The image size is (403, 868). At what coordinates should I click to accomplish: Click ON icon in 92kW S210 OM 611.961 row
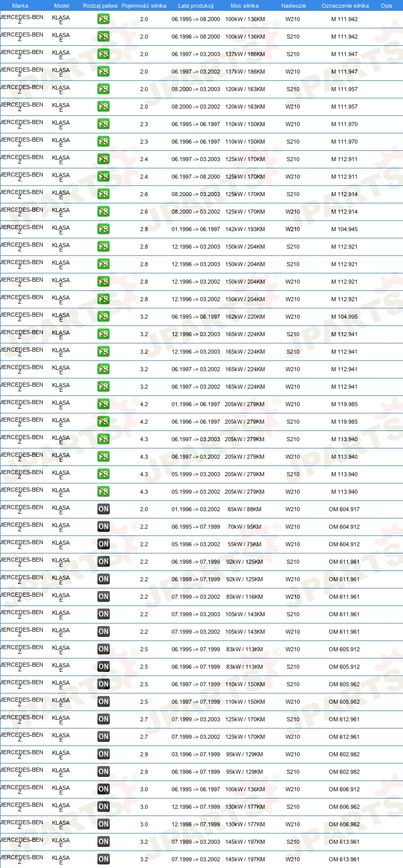click(103, 562)
